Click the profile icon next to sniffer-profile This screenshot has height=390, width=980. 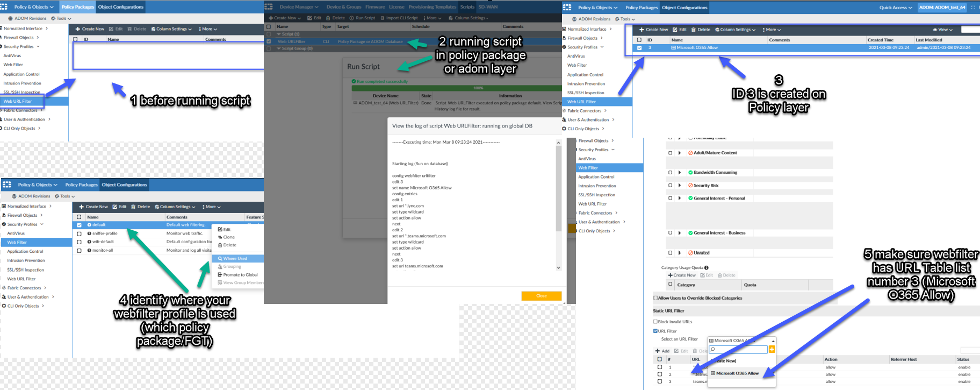[89, 233]
